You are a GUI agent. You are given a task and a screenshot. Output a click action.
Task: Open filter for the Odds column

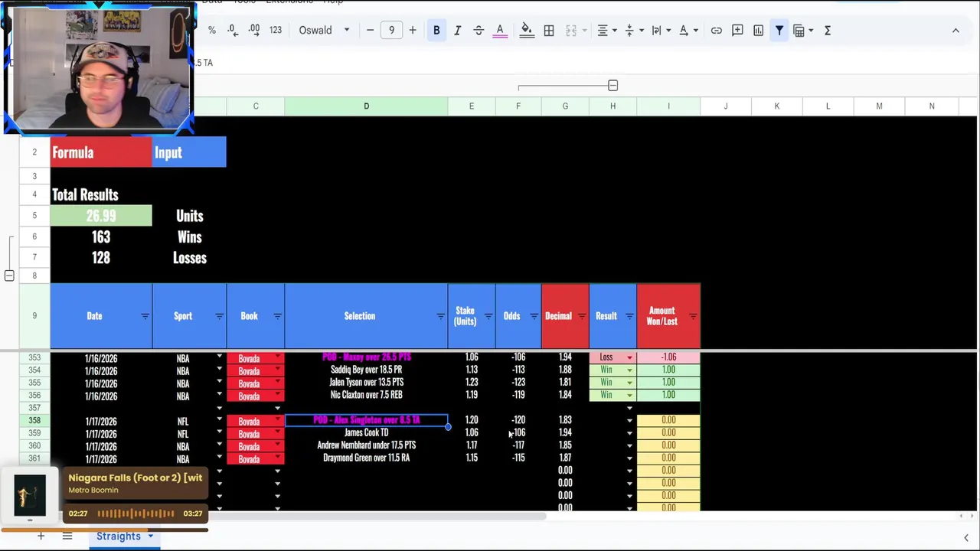click(534, 316)
